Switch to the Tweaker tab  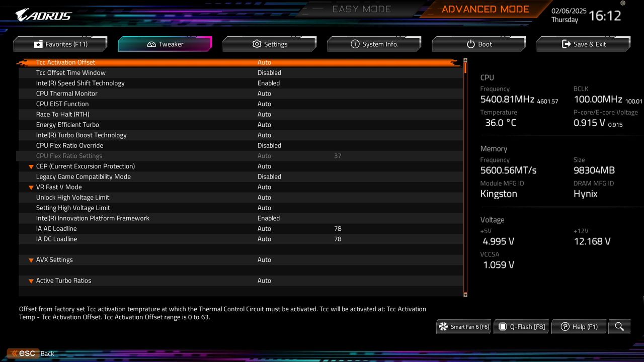pyautogui.click(x=165, y=44)
